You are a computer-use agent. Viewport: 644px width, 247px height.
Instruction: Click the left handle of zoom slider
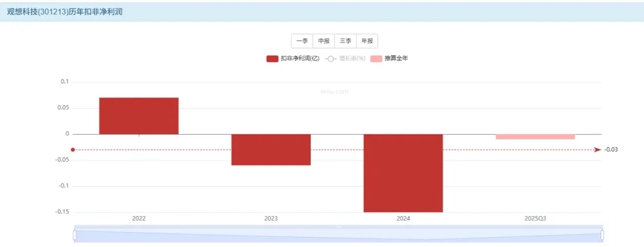click(x=75, y=235)
